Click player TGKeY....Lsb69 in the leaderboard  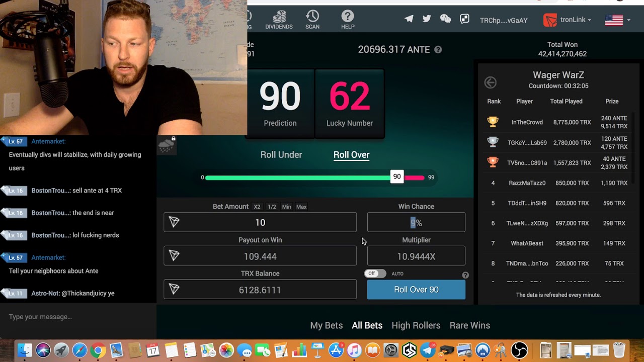tap(527, 143)
